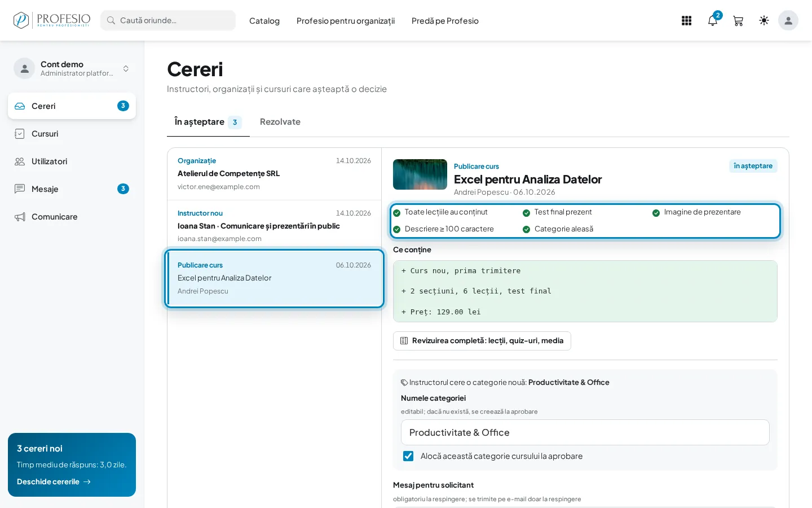Select Excel pentru Analiza Datelor request
Screen dimensions: 812x508
coord(275,278)
